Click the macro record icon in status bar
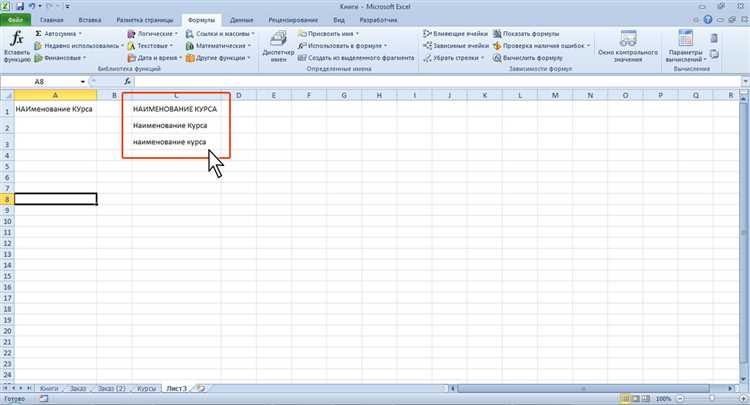 (x=44, y=398)
